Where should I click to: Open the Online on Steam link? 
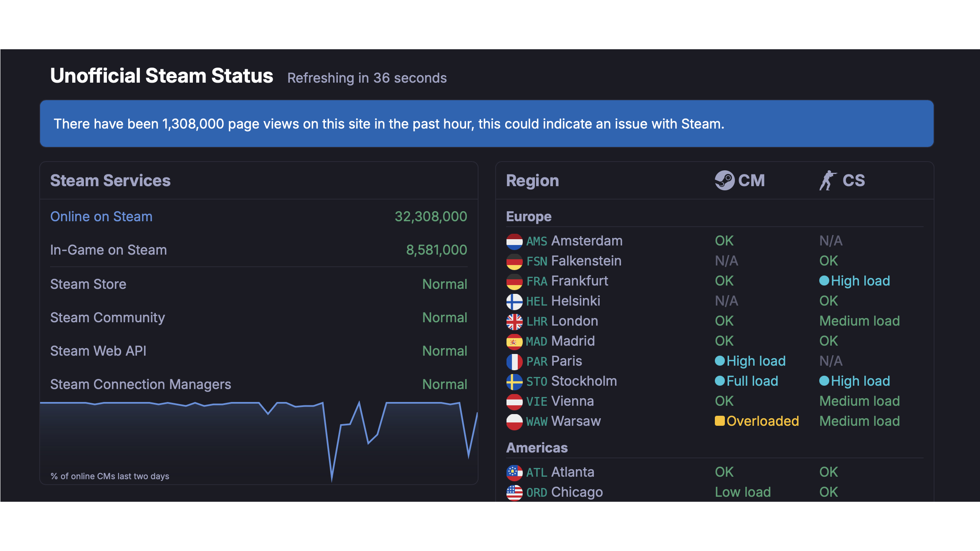pos(101,217)
